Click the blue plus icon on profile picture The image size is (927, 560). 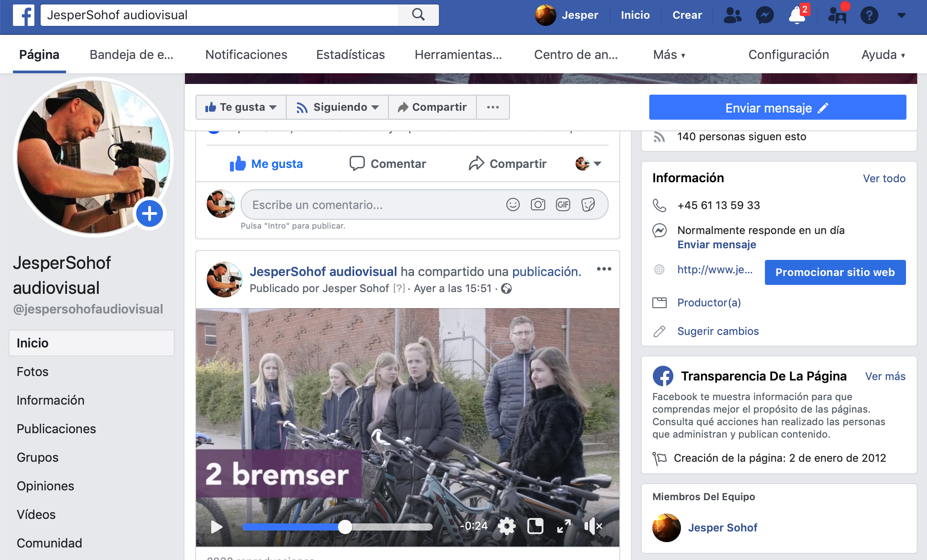coord(150,214)
